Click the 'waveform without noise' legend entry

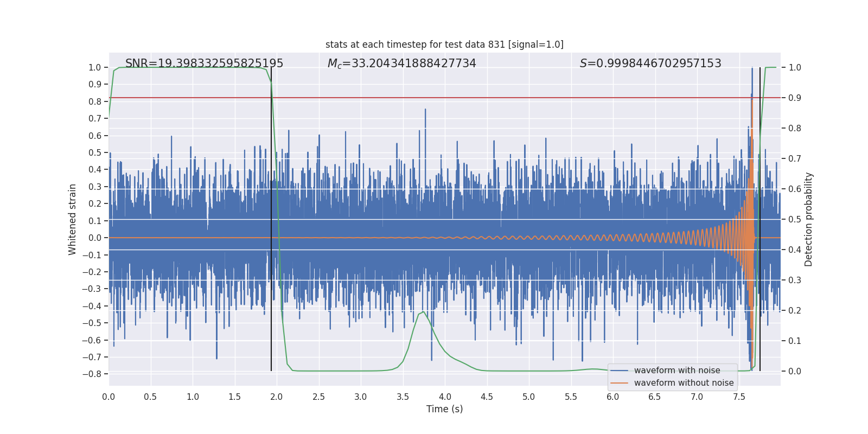684,383
